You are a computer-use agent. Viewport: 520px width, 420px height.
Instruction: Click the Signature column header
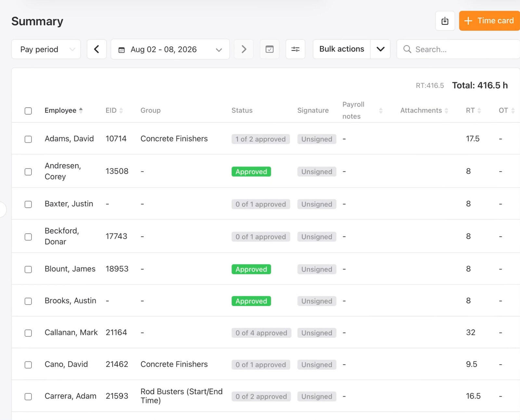point(313,110)
